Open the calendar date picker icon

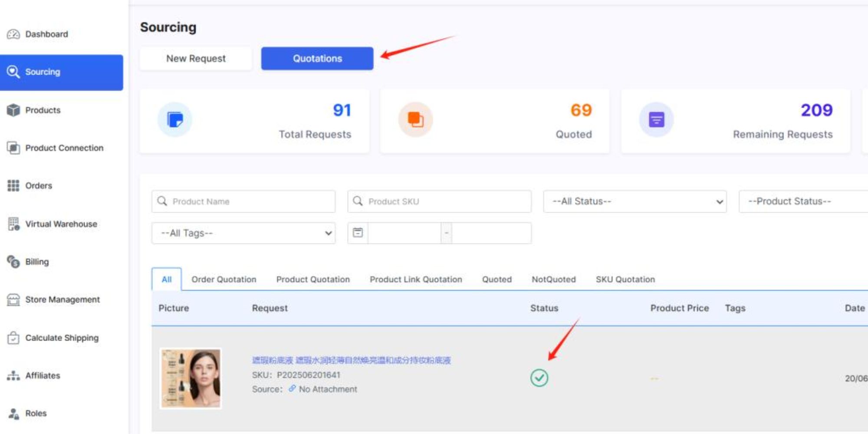[x=358, y=233]
